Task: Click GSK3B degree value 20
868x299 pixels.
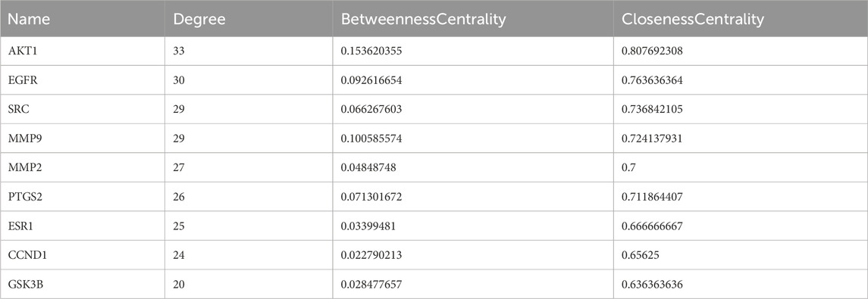Action: click(180, 284)
